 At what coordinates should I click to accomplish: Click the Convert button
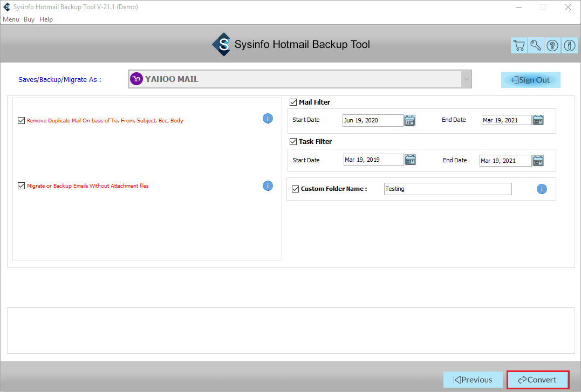(x=538, y=380)
